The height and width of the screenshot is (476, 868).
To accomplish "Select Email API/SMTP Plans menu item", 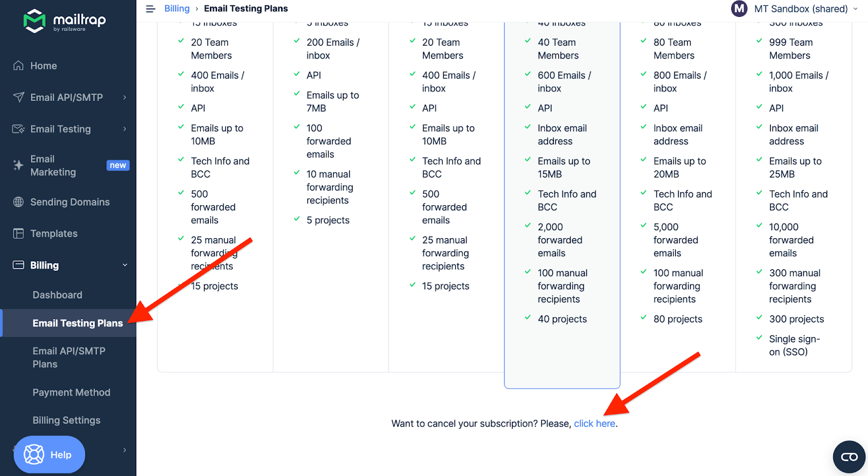I will tap(69, 358).
